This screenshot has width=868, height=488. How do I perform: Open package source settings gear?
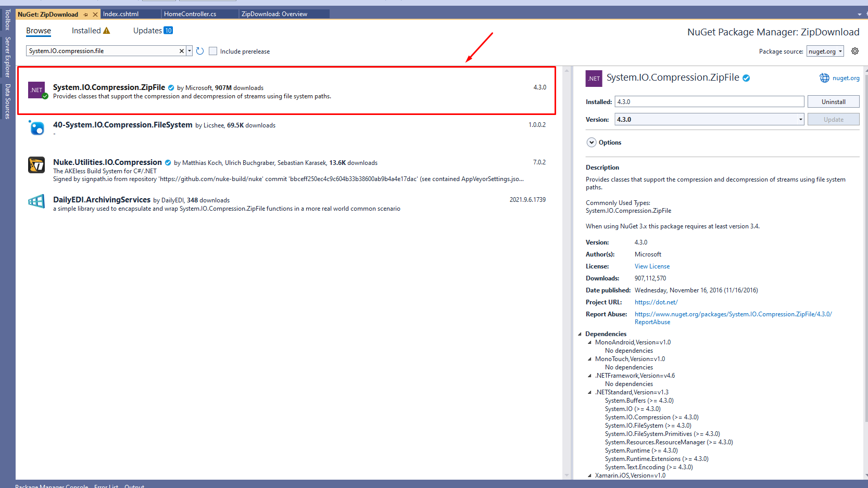854,51
